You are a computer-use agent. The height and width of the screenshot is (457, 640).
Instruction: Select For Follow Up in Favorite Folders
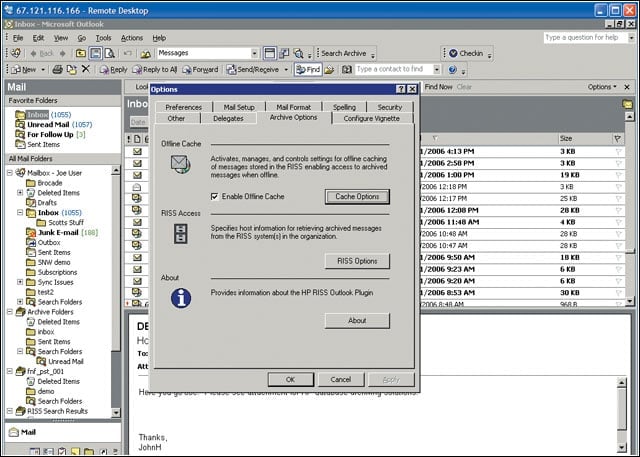click(50, 135)
